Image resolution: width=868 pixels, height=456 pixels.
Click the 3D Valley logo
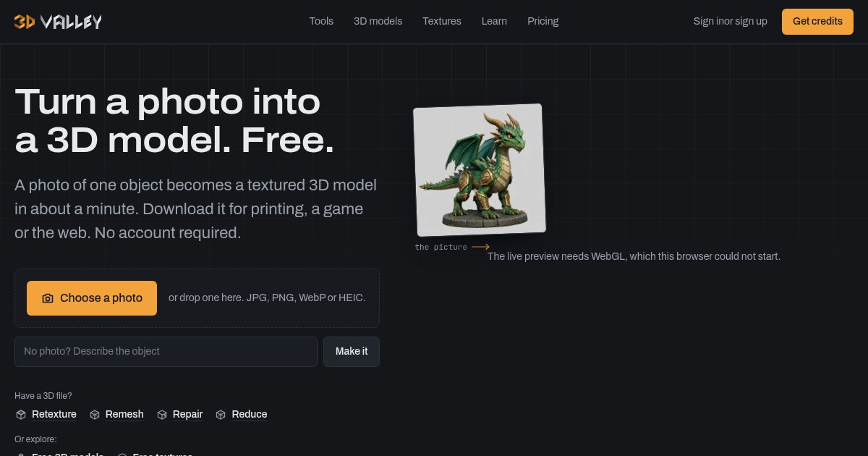coord(58,22)
